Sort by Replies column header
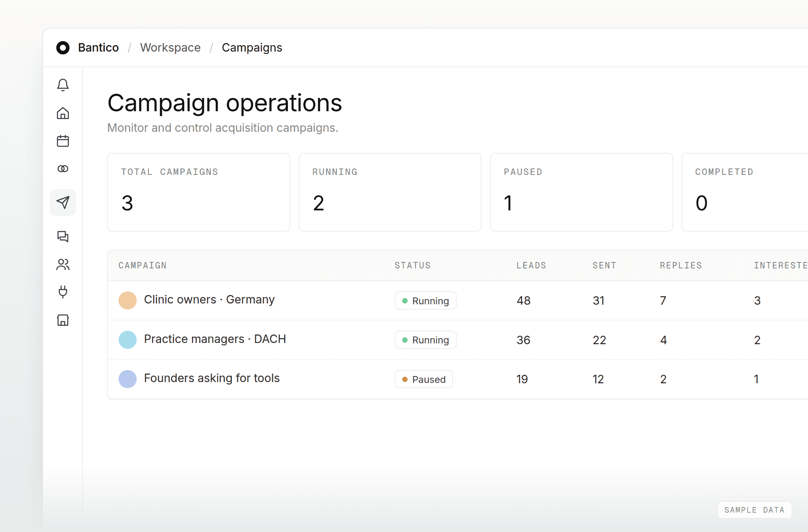The height and width of the screenshot is (532, 808). [x=681, y=266]
